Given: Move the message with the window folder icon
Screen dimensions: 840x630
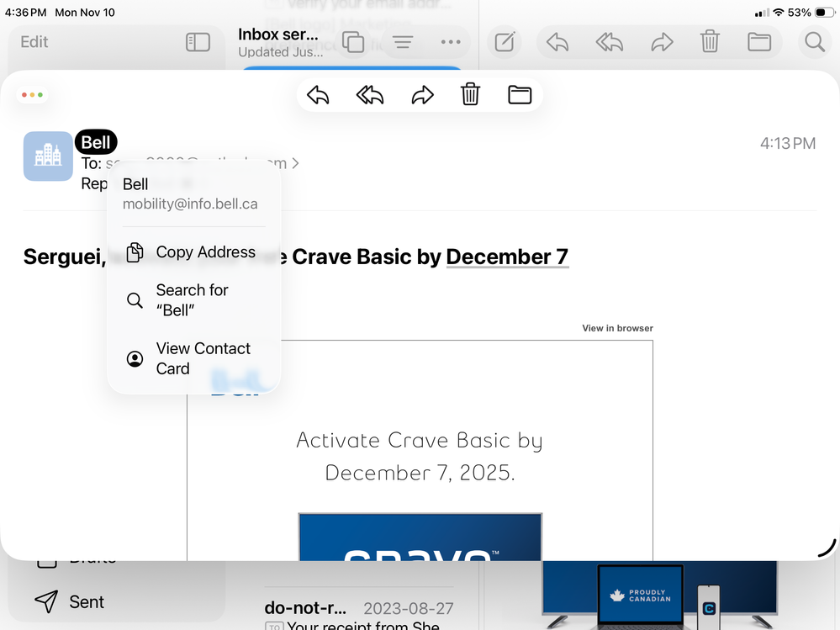Looking at the screenshot, I should click(x=520, y=95).
